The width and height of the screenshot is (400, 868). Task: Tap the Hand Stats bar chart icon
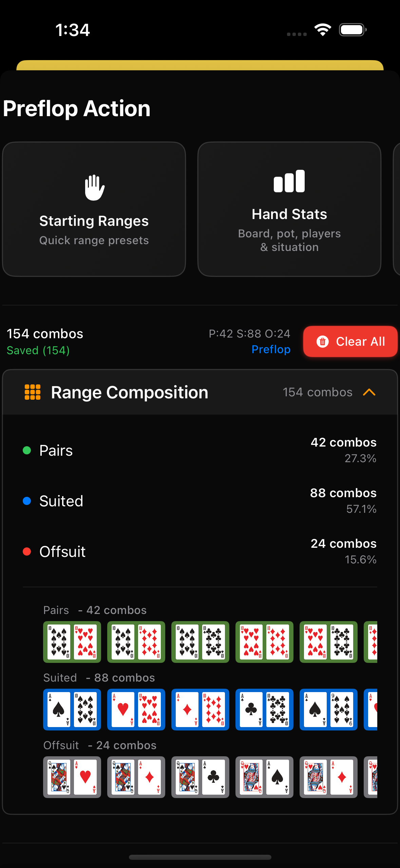click(289, 181)
